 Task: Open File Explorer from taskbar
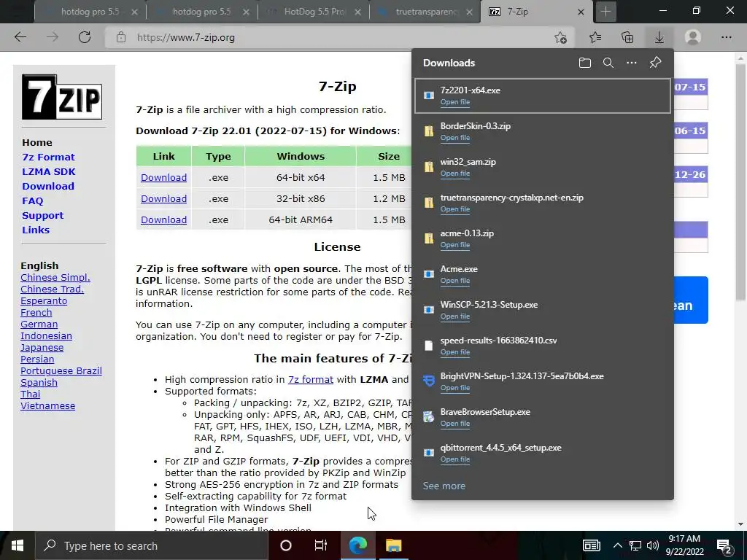point(393,545)
